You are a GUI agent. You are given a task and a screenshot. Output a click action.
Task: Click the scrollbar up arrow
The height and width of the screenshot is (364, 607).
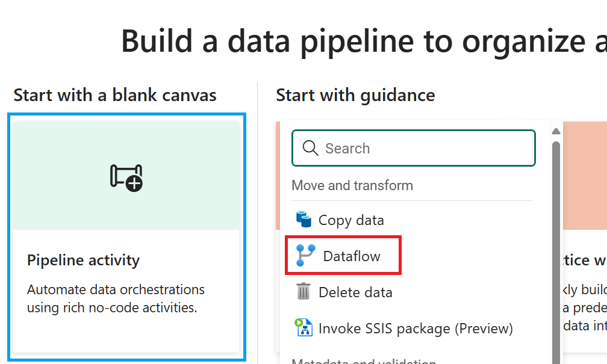556,131
